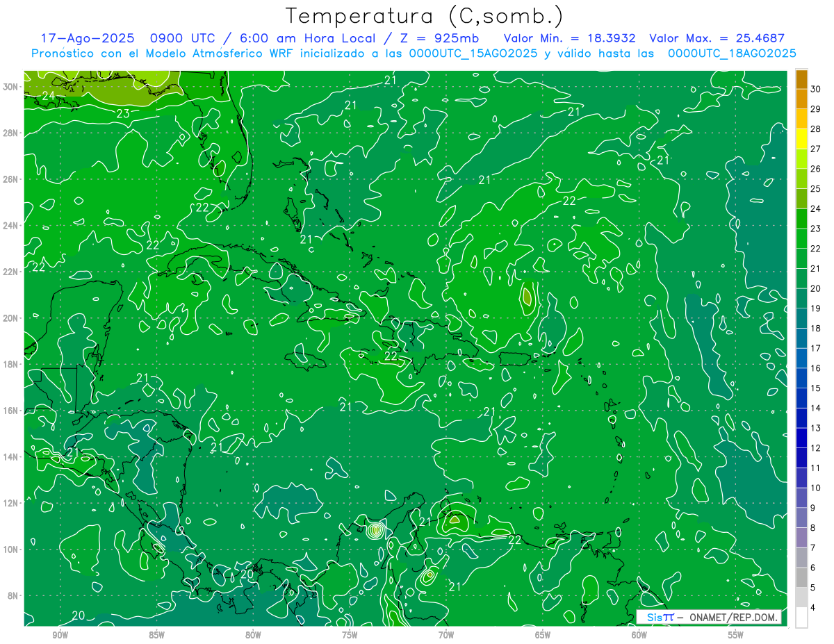Click the brown topmost color scale swatch
Screen dimensions: 834x644
(801, 80)
